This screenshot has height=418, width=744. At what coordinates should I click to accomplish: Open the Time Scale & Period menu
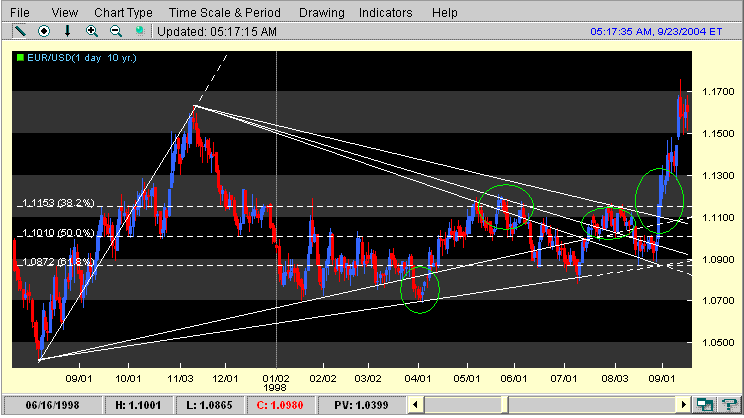click(x=225, y=12)
